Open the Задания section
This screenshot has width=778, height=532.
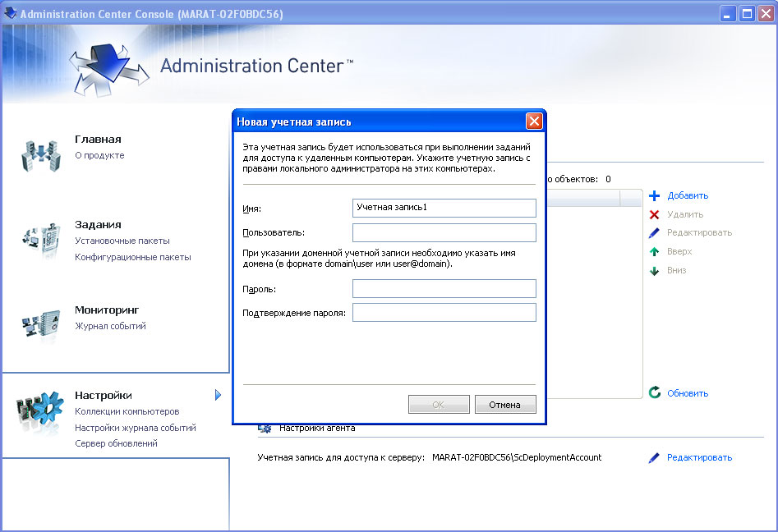point(98,225)
